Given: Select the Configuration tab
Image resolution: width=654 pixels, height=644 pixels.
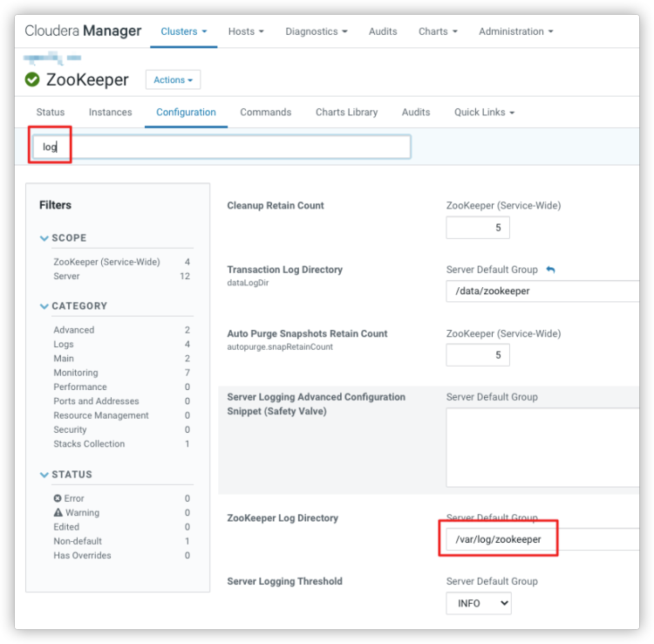Looking at the screenshot, I should [x=186, y=113].
